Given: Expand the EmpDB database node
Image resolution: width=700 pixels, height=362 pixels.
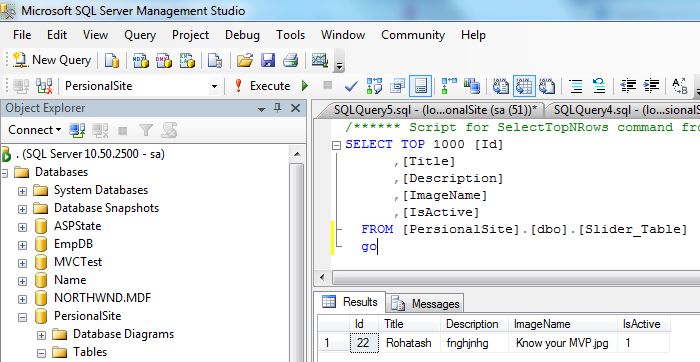Looking at the screenshot, I should [22, 245].
